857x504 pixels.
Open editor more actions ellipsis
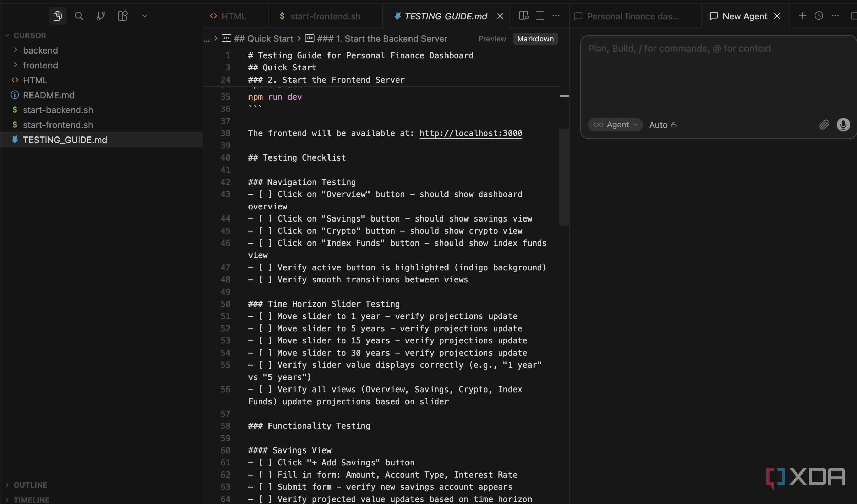(x=556, y=16)
